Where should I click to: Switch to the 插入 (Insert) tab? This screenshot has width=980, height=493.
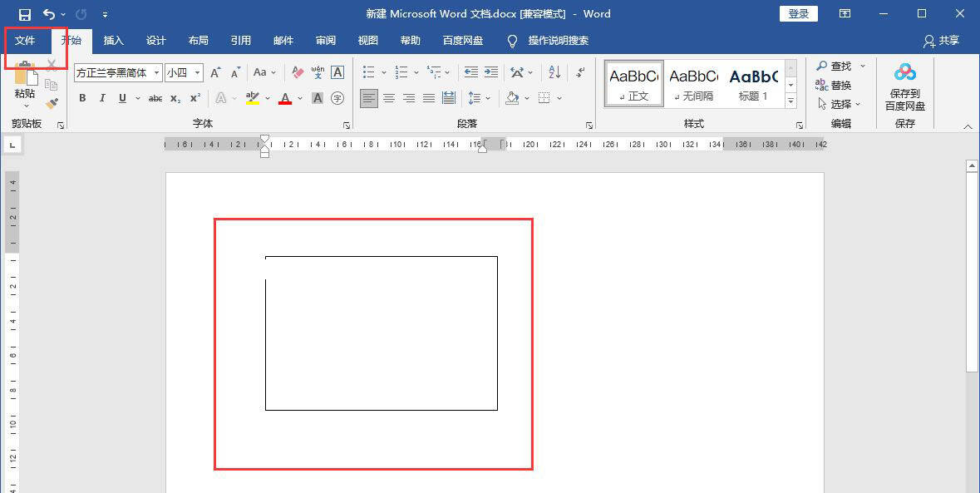point(113,41)
